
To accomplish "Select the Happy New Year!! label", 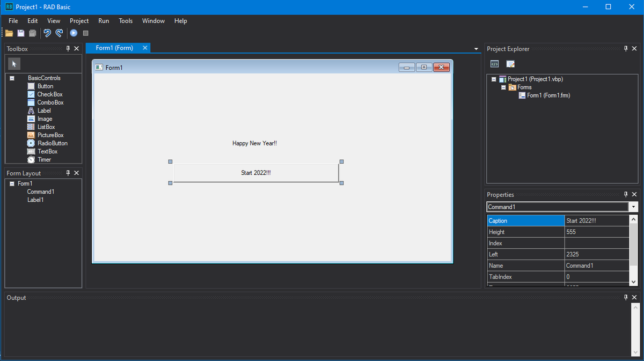I will (254, 143).
